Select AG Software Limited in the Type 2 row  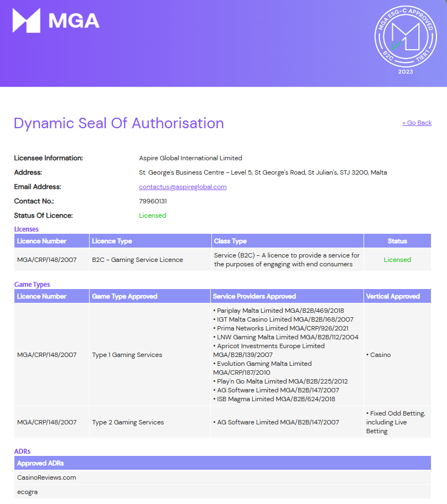point(276,422)
